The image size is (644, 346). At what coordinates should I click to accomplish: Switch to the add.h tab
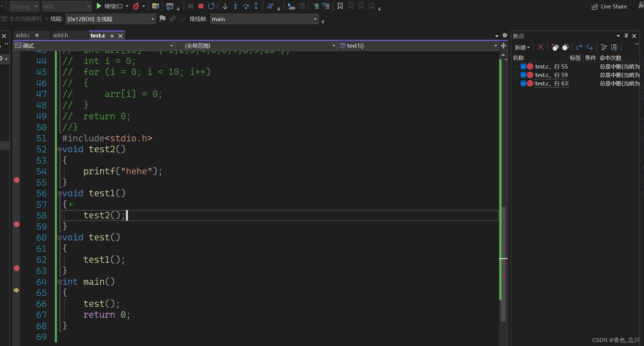point(60,35)
